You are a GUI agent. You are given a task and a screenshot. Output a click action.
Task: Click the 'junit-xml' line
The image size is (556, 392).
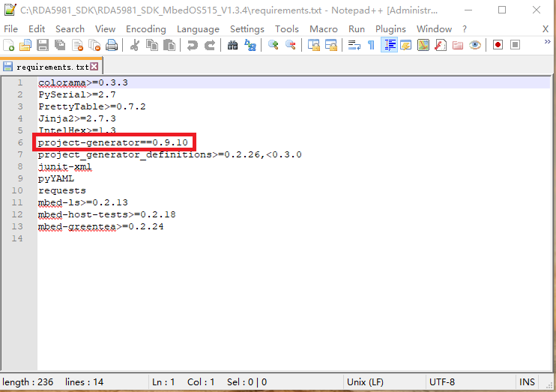(65, 166)
